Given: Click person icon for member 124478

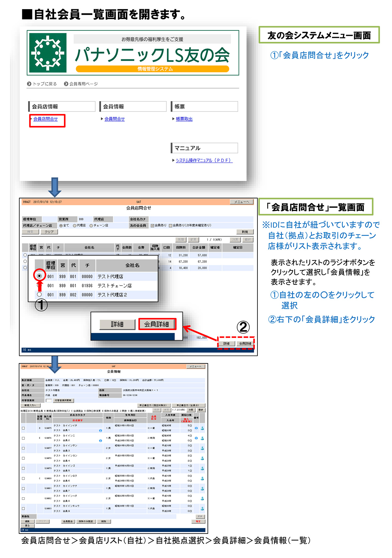Looking at the screenshot, I should tap(202, 458).
